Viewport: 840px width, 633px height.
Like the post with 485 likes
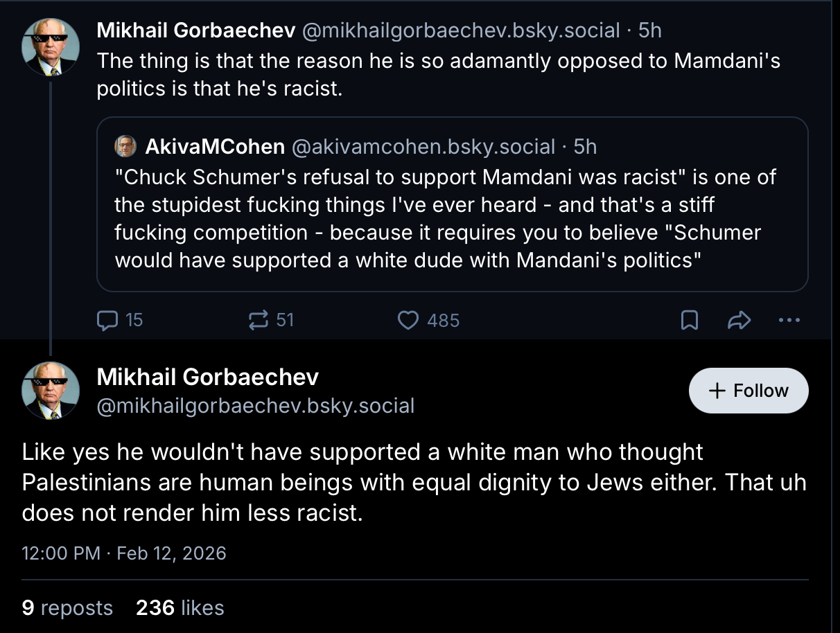point(409,319)
